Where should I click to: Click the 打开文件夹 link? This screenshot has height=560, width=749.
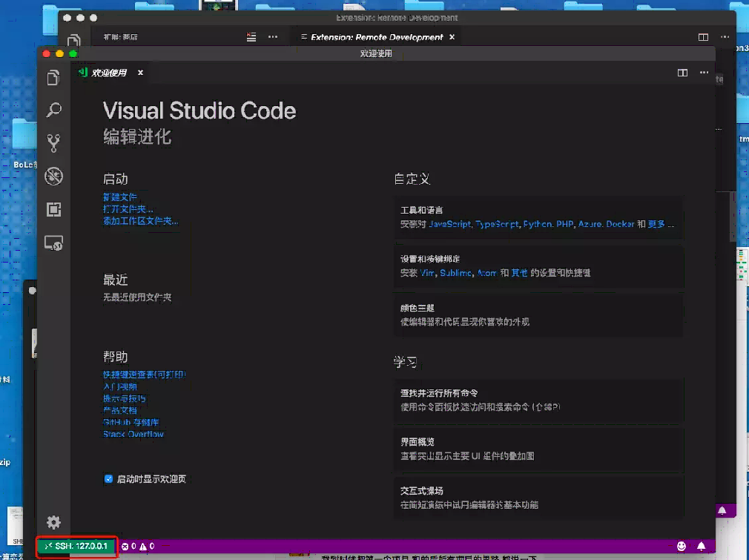[x=127, y=209]
